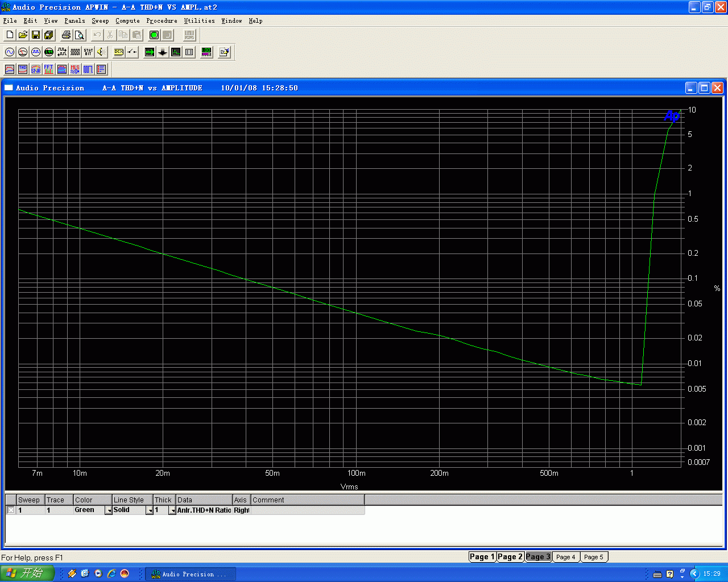
Task: Click the Comment column header
Action: (x=308, y=500)
